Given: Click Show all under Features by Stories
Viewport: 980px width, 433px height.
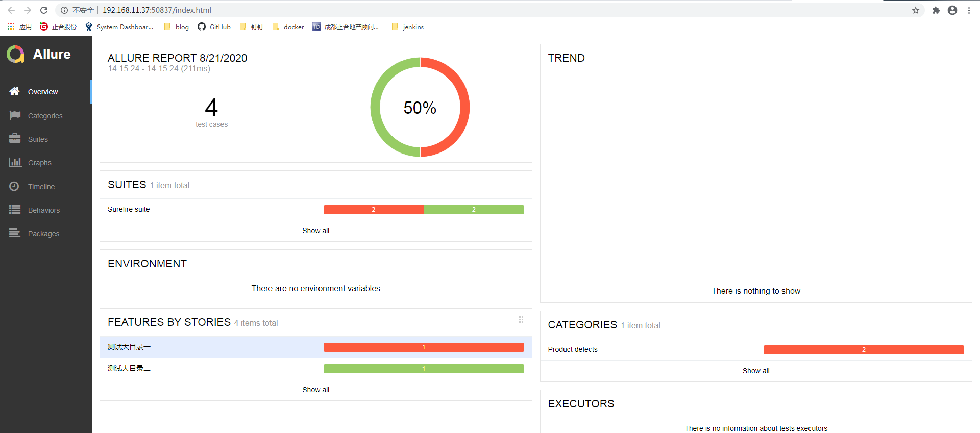Looking at the screenshot, I should (x=315, y=390).
